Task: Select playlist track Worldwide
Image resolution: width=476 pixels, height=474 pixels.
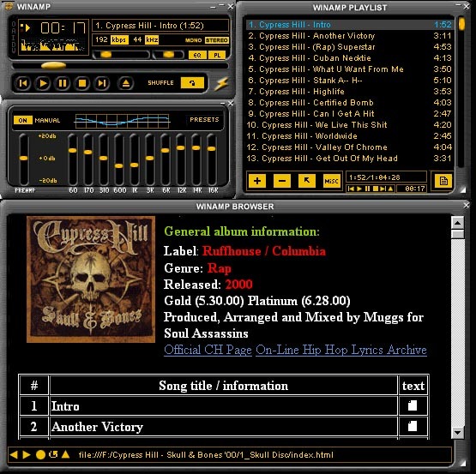Action: tap(350, 136)
